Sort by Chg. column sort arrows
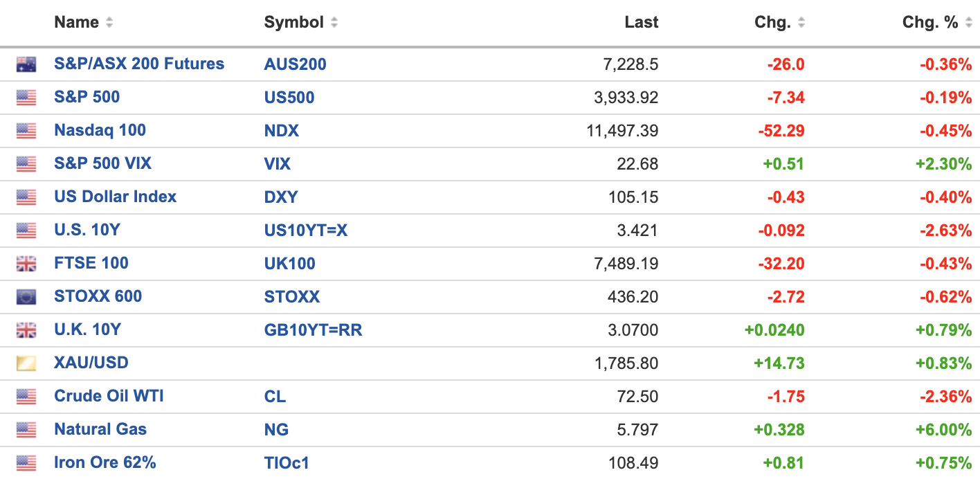The height and width of the screenshot is (479, 980). point(801,23)
